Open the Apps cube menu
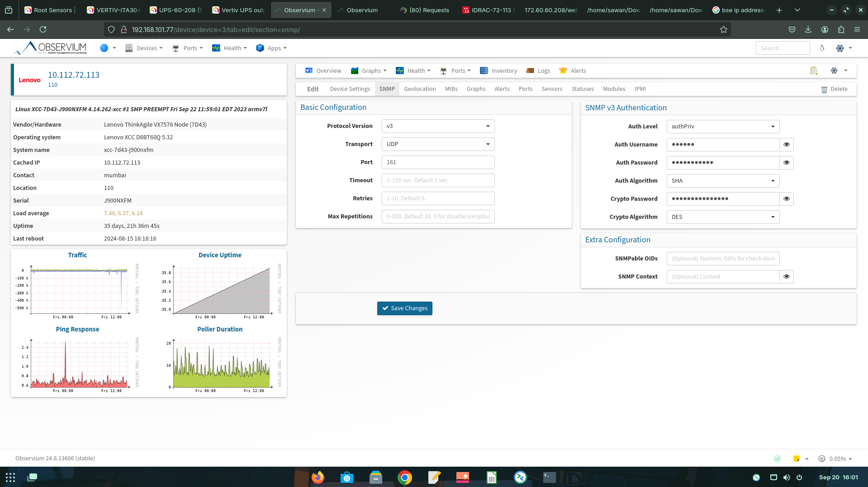The height and width of the screenshot is (487, 868). pos(271,48)
